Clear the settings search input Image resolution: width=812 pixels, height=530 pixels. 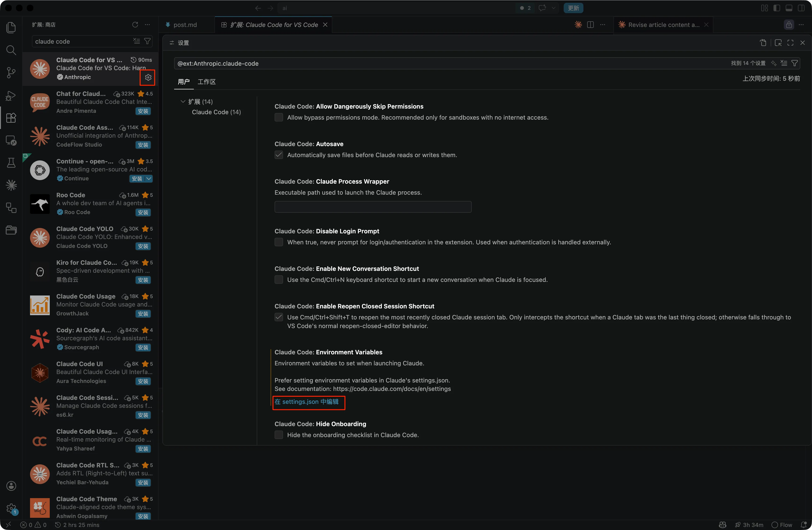pos(784,63)
